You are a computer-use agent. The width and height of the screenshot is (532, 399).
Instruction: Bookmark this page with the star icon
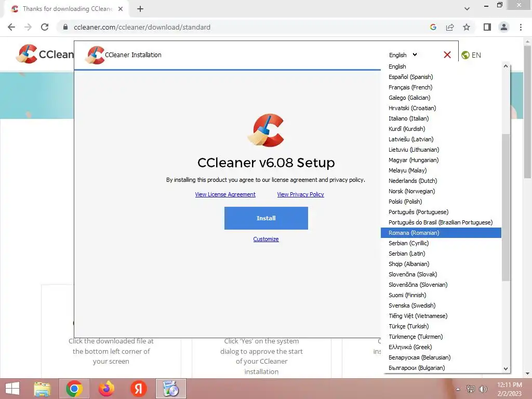tap(467, 27)
